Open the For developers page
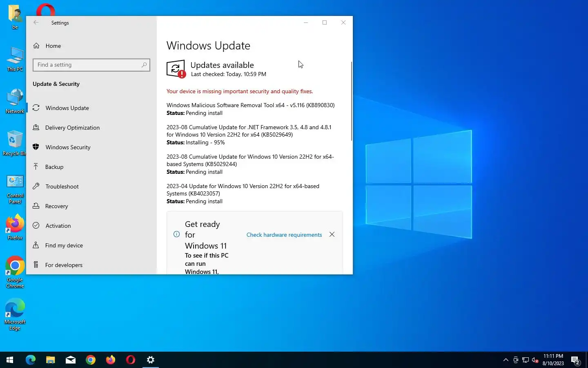 [91, 265]
